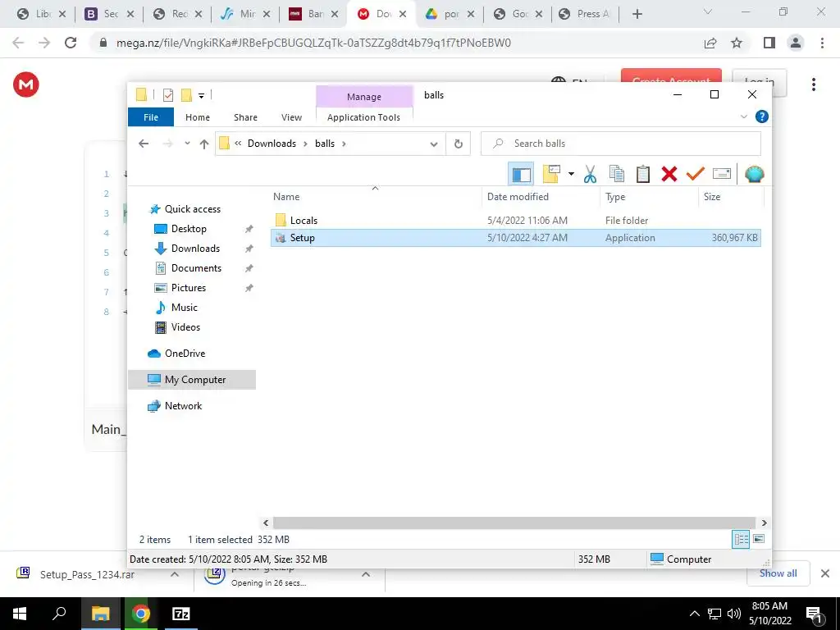Click Show all downloads

(778, 573)
